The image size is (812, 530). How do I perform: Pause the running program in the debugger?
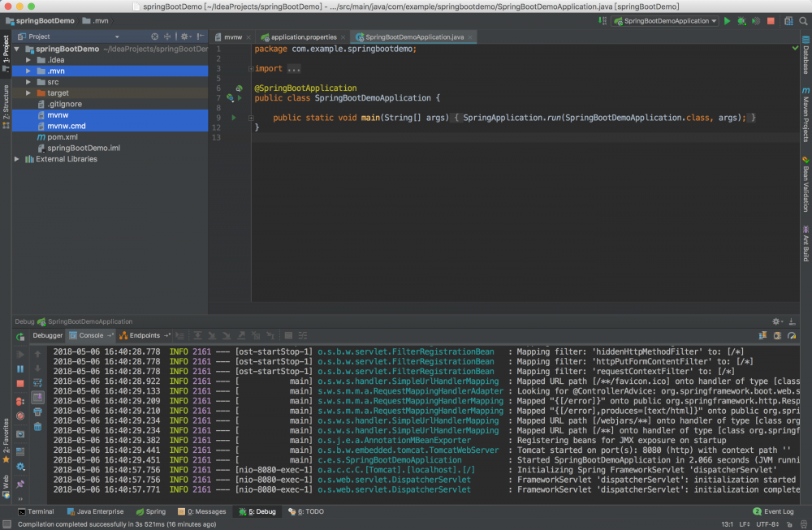coord(19,369)
